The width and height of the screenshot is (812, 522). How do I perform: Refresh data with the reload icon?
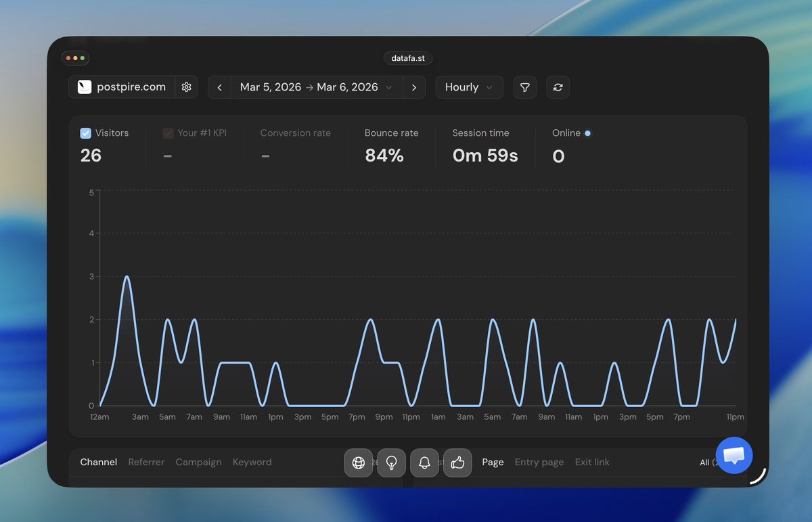558,87
